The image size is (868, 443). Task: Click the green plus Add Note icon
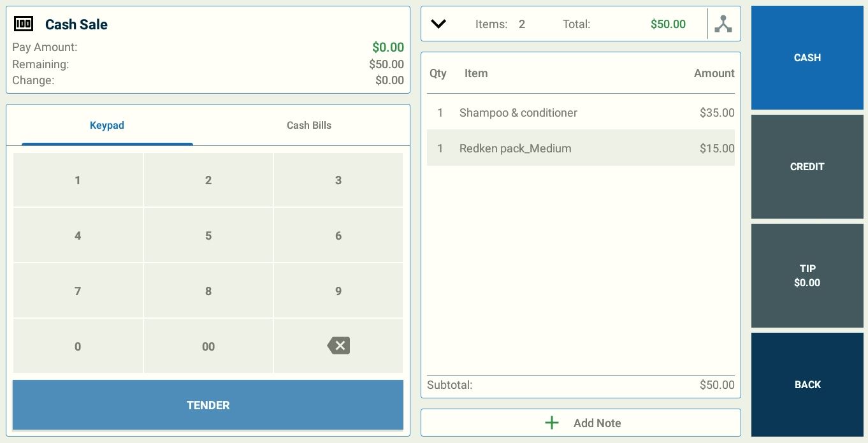tap(552, 423)
